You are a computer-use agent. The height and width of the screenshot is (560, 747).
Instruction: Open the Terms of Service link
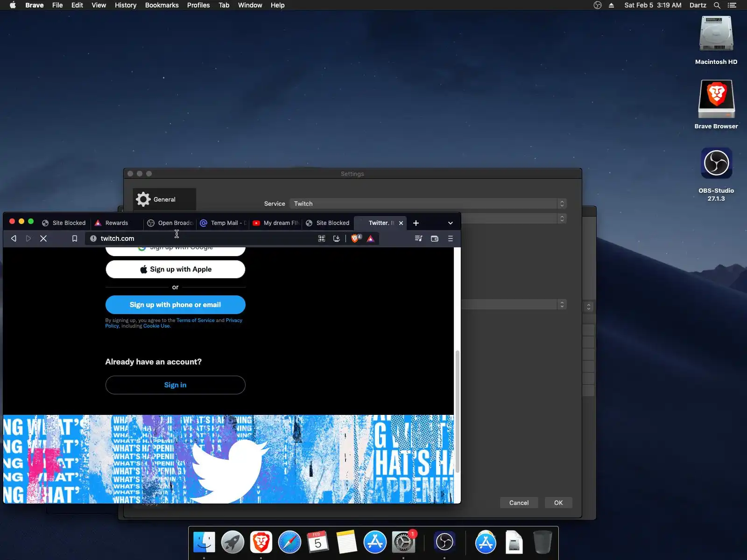click(196, 320)
